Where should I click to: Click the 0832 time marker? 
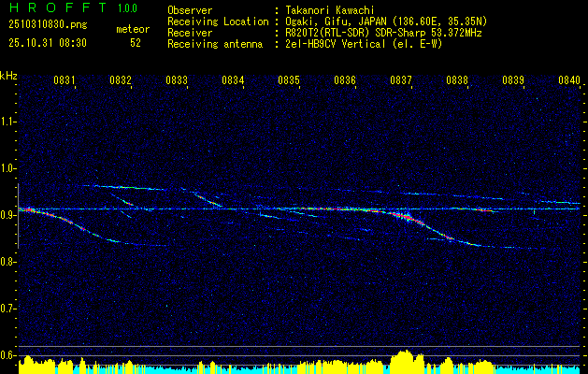[121, 79]
